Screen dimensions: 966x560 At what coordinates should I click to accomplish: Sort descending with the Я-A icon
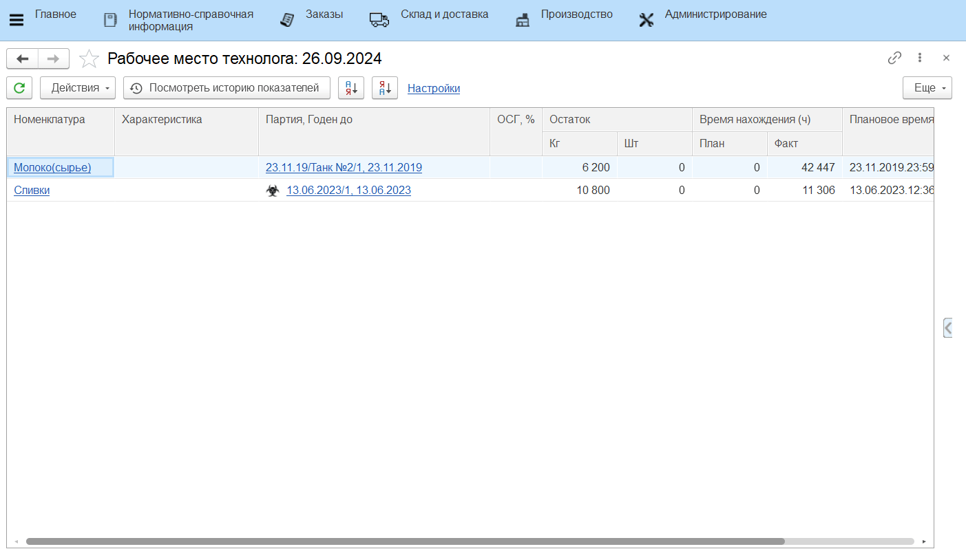pos(385,88)
